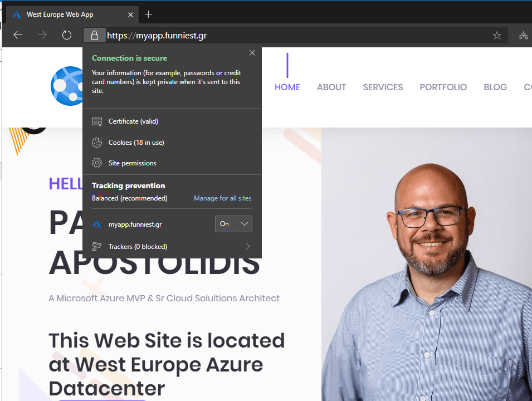Open the ABOUT navigation link
This screenshot has width=532, height=401.
331,87
